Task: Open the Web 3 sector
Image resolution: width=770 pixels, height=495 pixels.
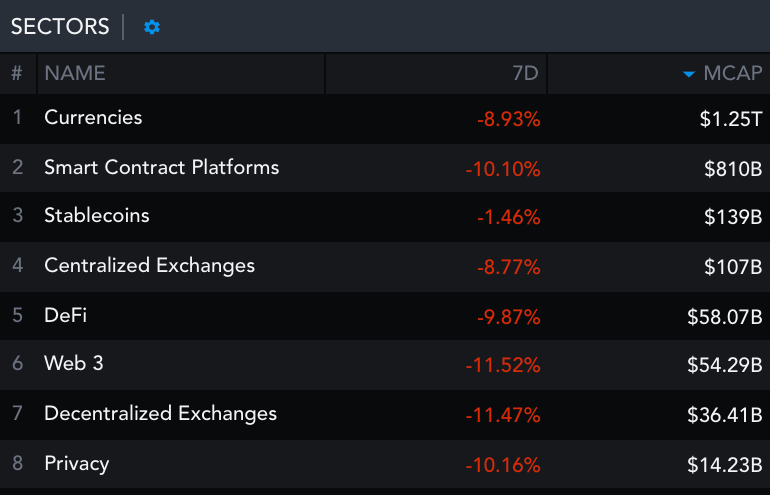Action: point(73,364)
